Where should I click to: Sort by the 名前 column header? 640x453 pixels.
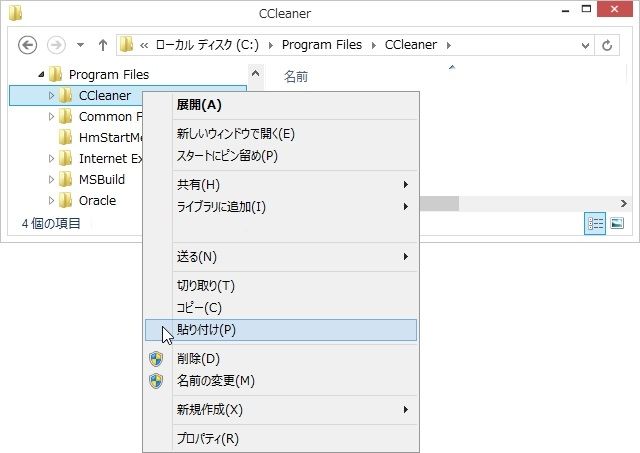296,76
